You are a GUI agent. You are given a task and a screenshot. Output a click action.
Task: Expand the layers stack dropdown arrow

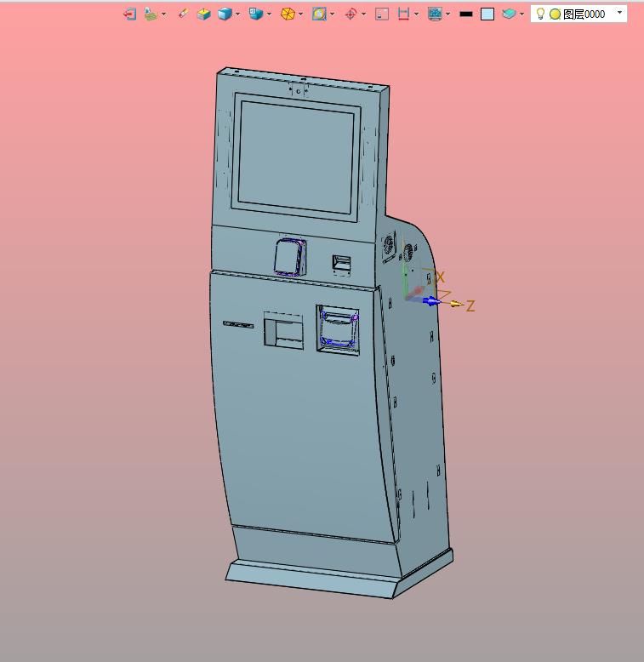coord(521,14)
